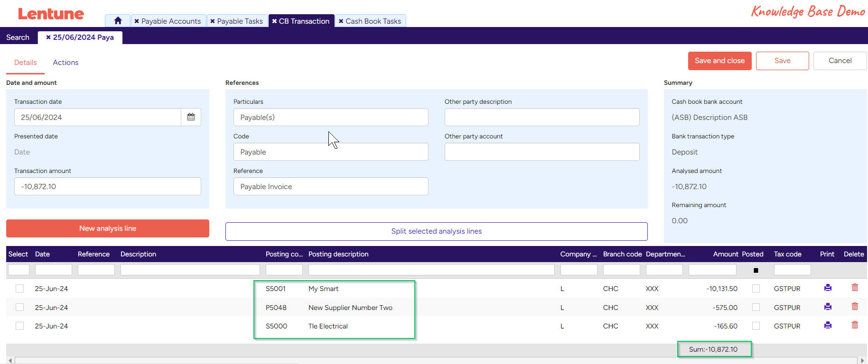
Task: Close the Payable Accounts tab with its X
Action: [x=137, y=21]
